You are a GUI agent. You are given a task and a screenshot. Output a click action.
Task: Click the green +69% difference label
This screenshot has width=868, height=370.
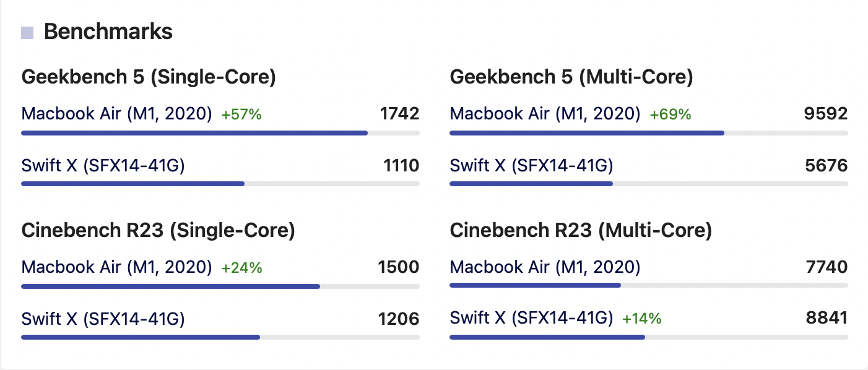[670, 114]
